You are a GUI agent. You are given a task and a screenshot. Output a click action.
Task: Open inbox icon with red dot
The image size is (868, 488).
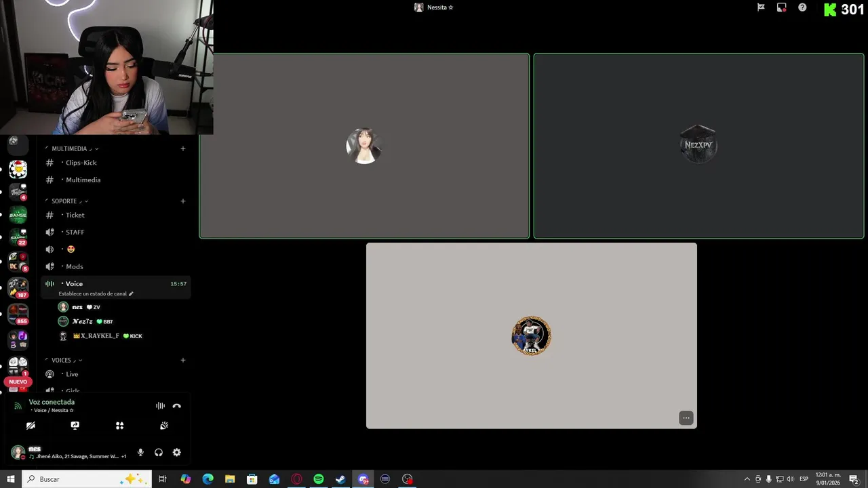(x=782, y=7)
